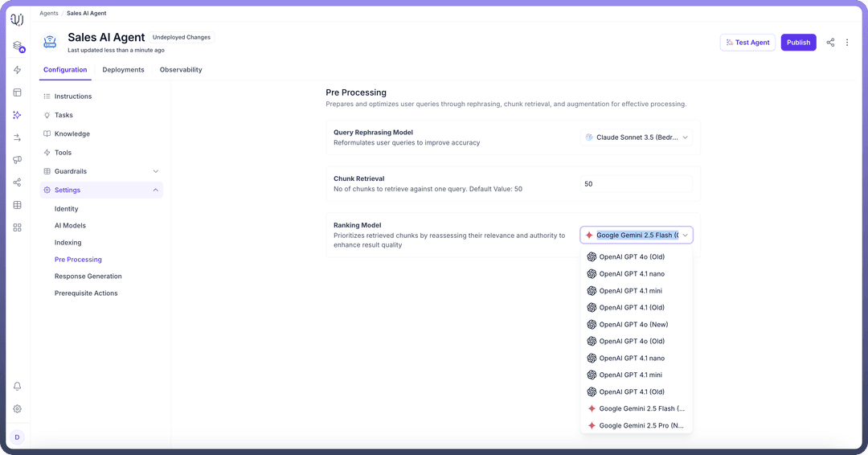Switch to the Deployments tab

[123, 70]
